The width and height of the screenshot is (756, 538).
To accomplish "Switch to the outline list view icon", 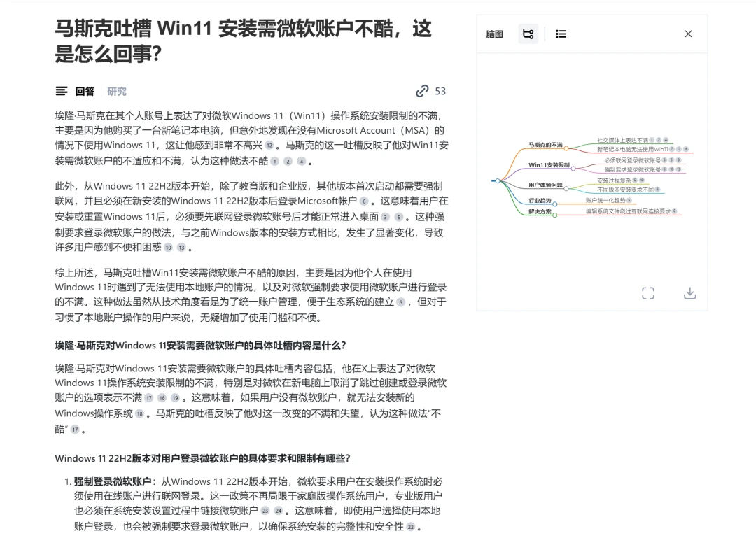I will click(561, 34).
